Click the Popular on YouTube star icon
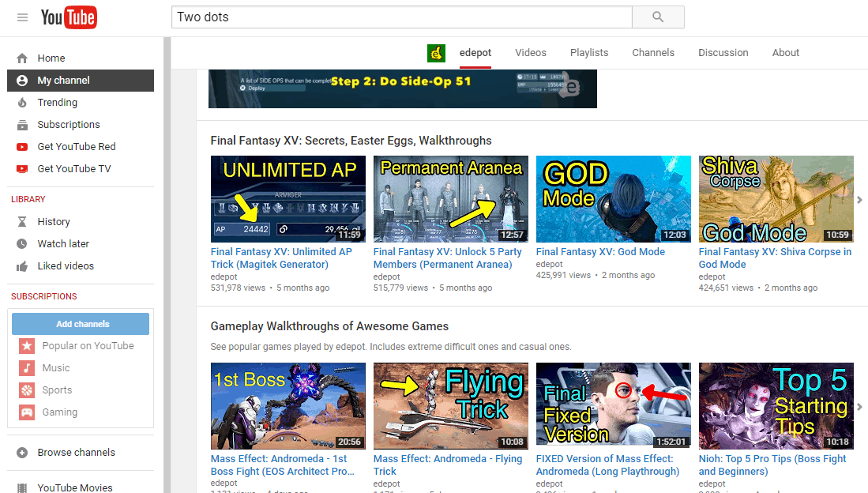 [x=27, y=346]
